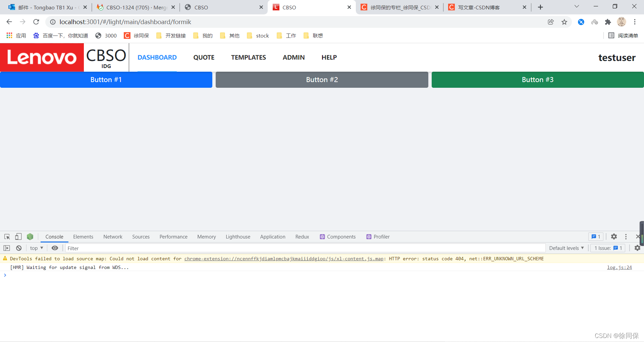Select the Inspect element tool in DevTools

click(x=7, y=236)
